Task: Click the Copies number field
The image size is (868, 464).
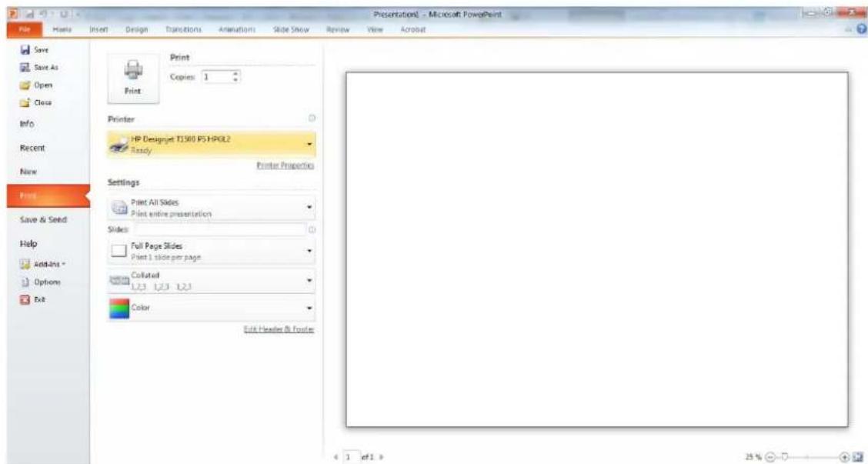Action: pyautogui.click(x=217, y=77)
